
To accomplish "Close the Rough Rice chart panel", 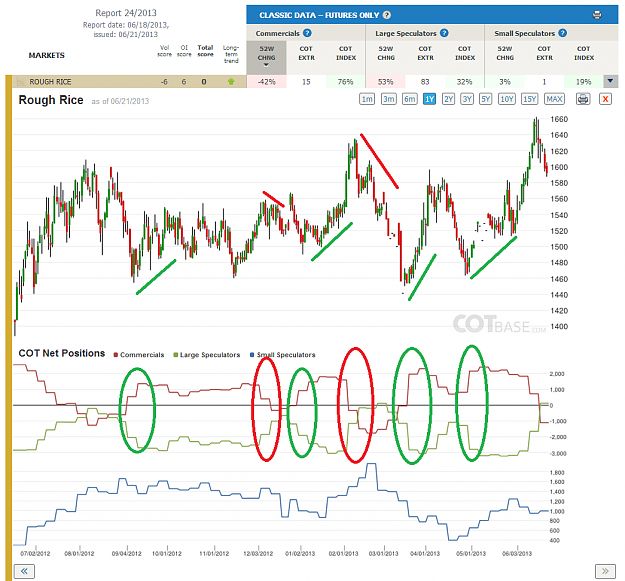I will 605,99.
